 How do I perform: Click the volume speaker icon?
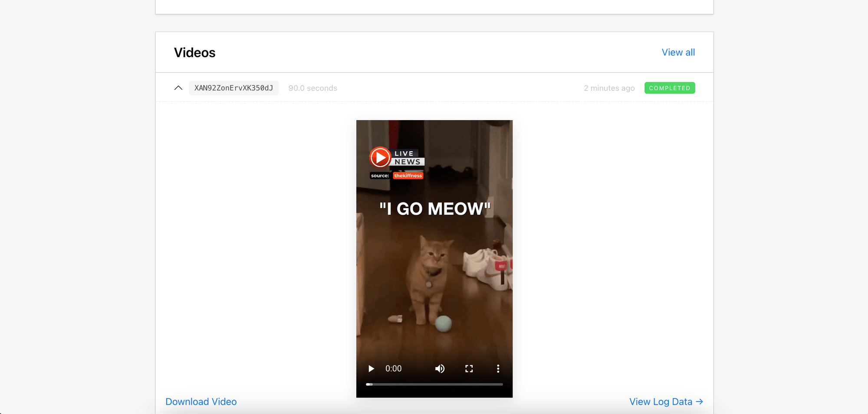(439, 368)
